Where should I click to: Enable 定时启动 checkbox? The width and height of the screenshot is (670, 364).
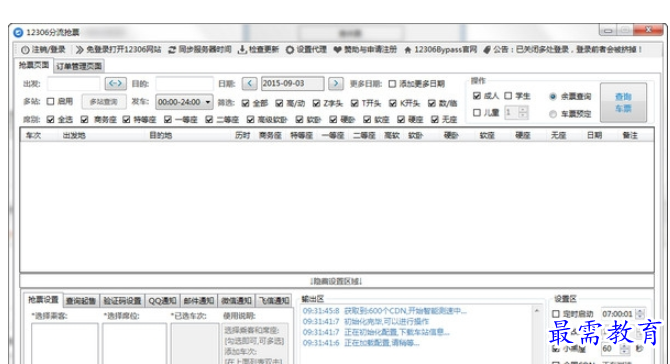[x=556, y=314]
